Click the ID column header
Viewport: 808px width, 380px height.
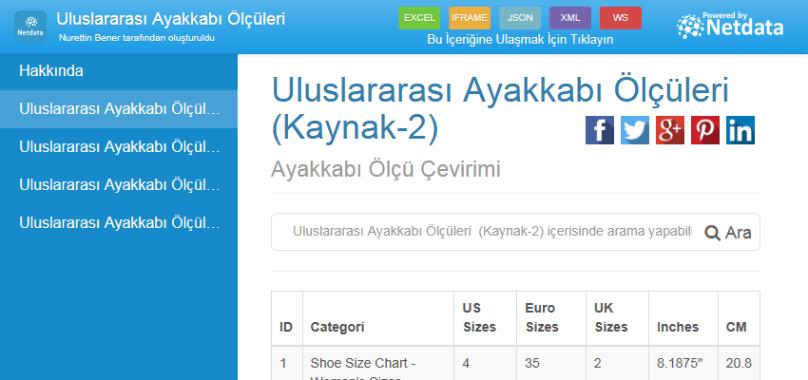click(287, 318)
